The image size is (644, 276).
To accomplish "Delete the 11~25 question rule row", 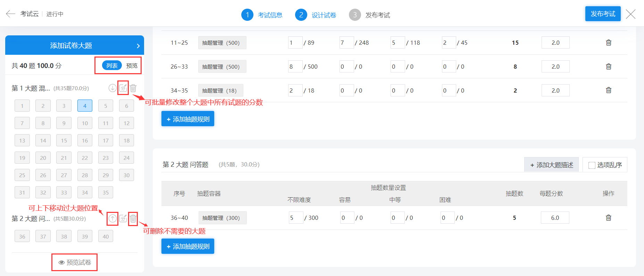I will pyautogui.click(x=608, y=43).
